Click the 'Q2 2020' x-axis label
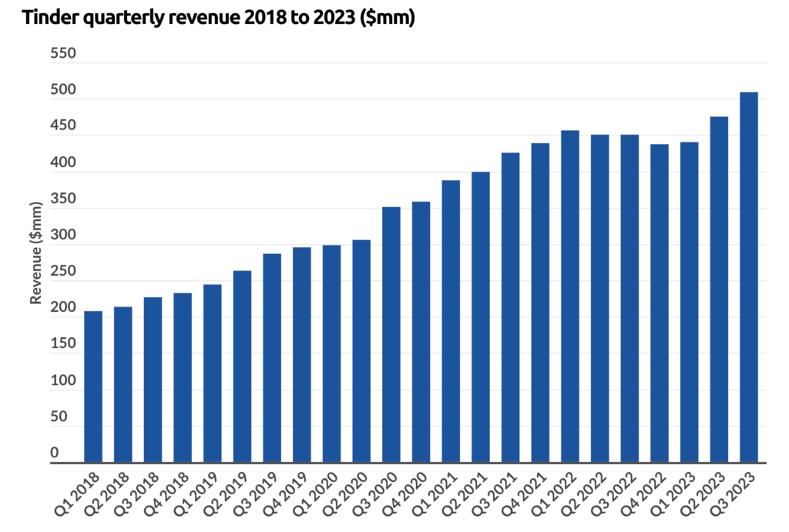Image resolution: width=789 pixels, height=532 pixels. [x=345, y=494]
